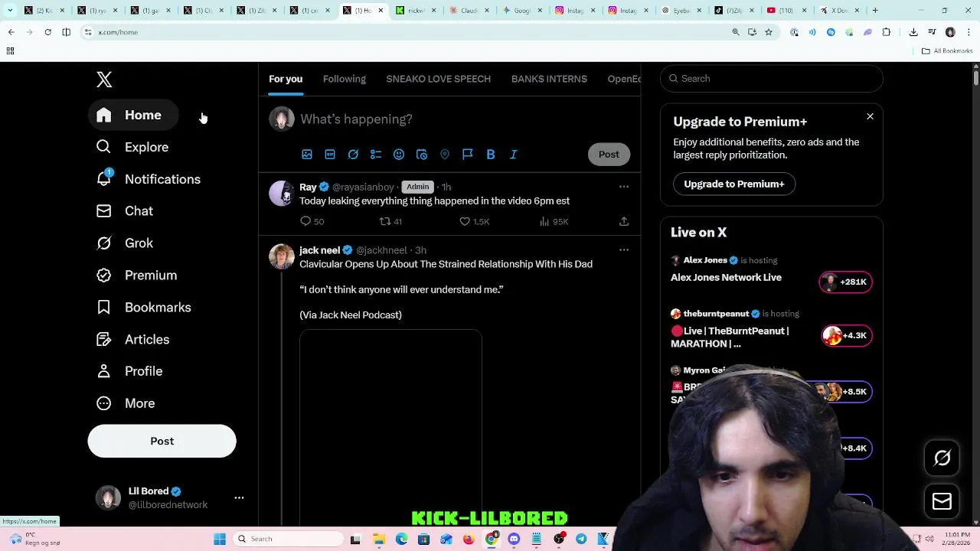Open Explore in the sidebar
The width and height of the screenshot is (980, 551).
[x=132, y=147]
